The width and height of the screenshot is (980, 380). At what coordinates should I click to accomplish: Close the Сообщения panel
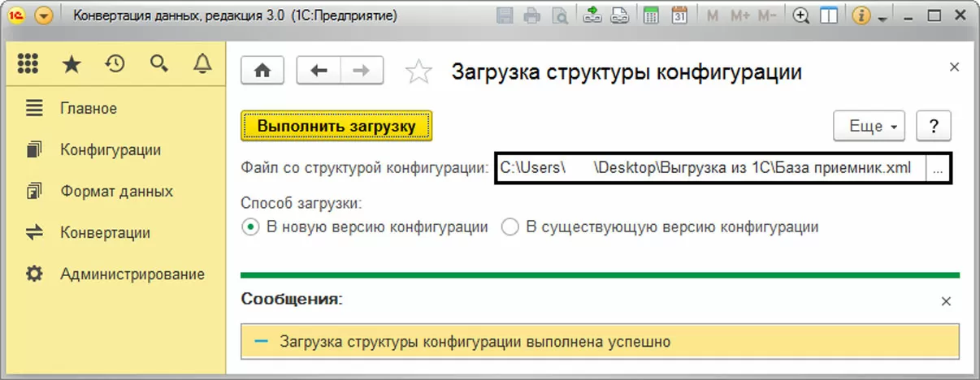coord(945,301)
